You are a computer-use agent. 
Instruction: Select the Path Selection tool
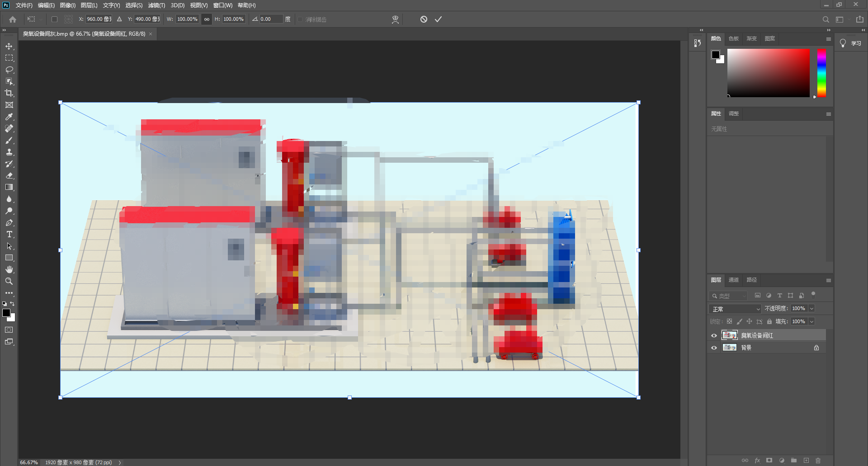(9, 246)
